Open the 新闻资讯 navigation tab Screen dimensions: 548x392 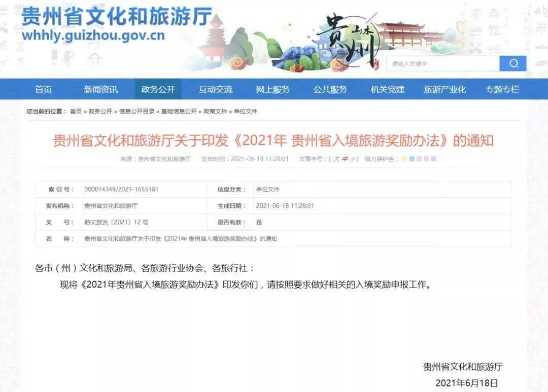tap(100, 89)
